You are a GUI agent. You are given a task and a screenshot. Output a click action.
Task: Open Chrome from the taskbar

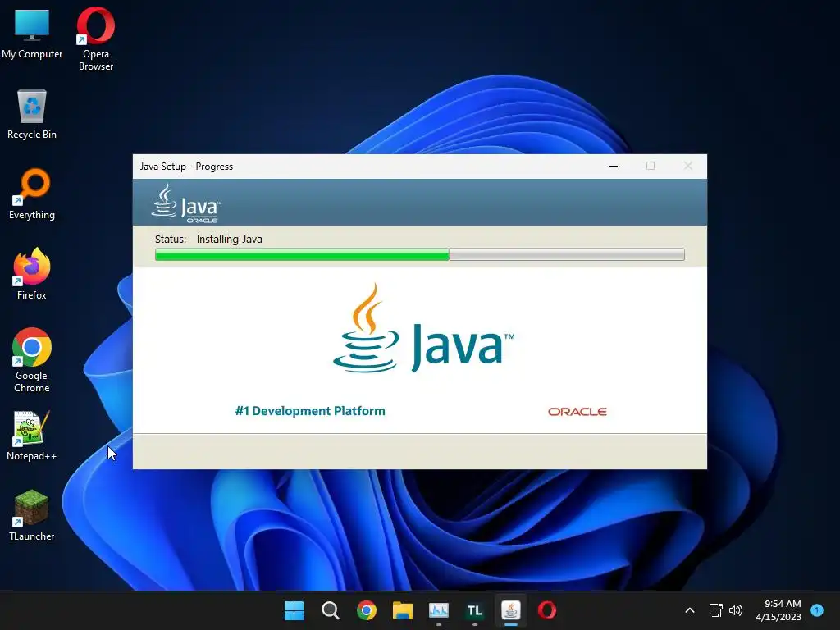[367, 610]
